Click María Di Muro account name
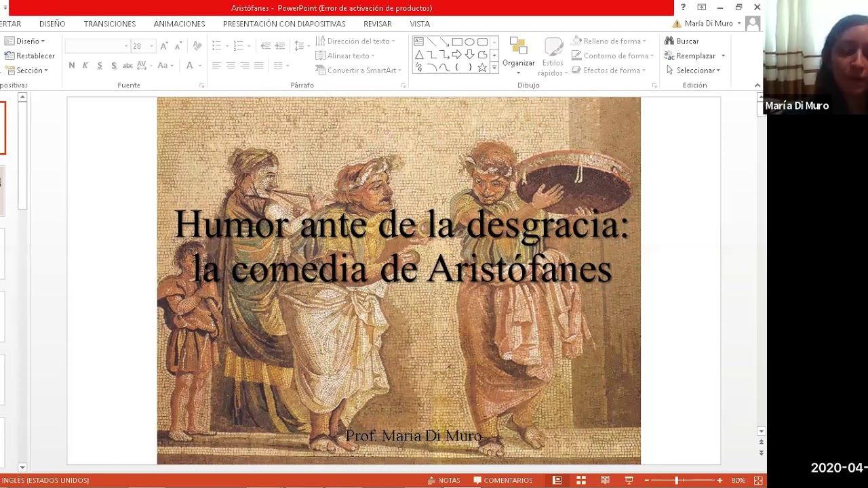The height and width of the screenshot is (488, 868). [709, 24]
